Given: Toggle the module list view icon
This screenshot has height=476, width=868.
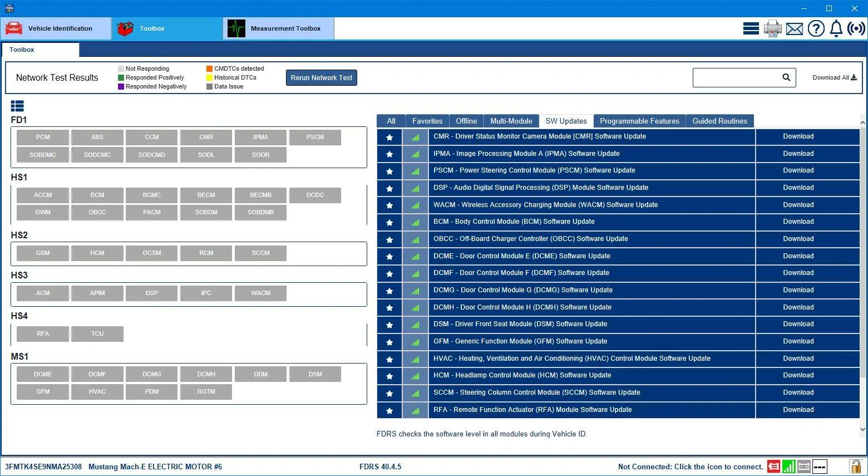Looking at the screenshot, I should coord(17,106).
